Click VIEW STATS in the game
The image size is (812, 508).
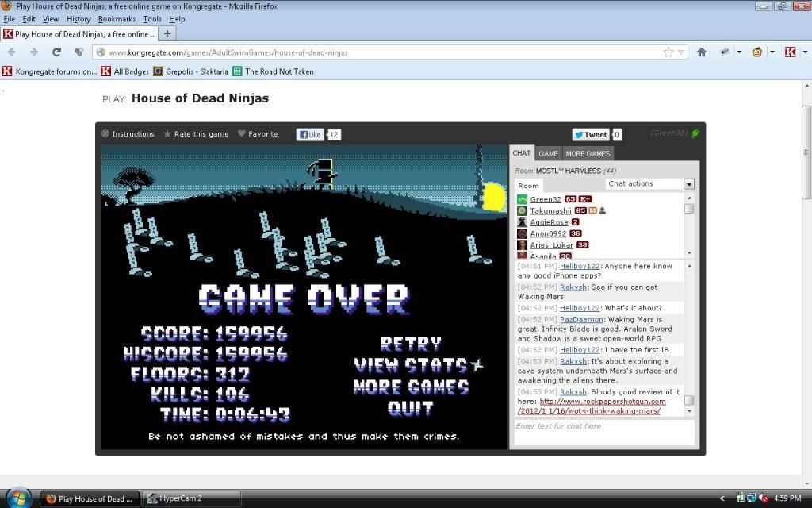411,365
